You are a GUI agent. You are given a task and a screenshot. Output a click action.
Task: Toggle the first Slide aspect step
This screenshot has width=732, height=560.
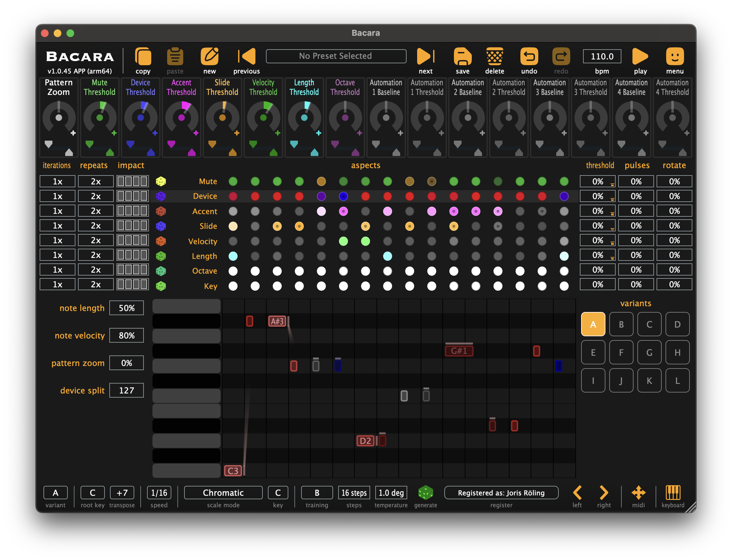(233, 226)
